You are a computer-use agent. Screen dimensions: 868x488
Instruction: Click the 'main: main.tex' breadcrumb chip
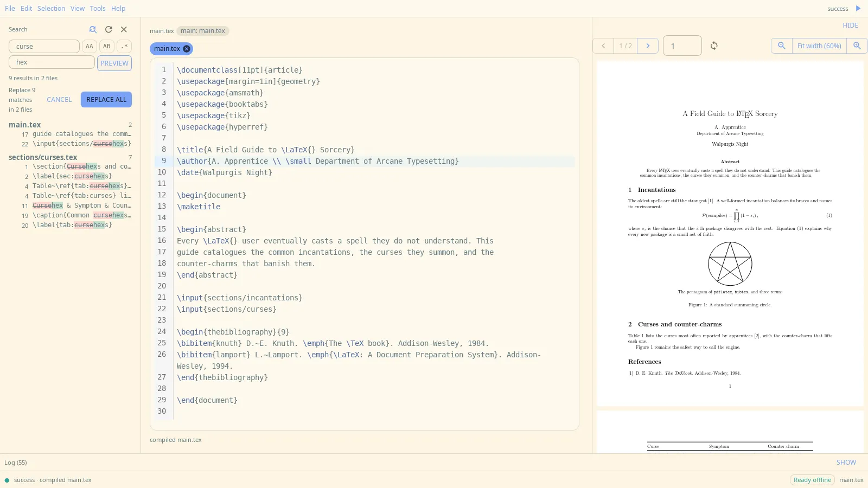pos(203,31)
